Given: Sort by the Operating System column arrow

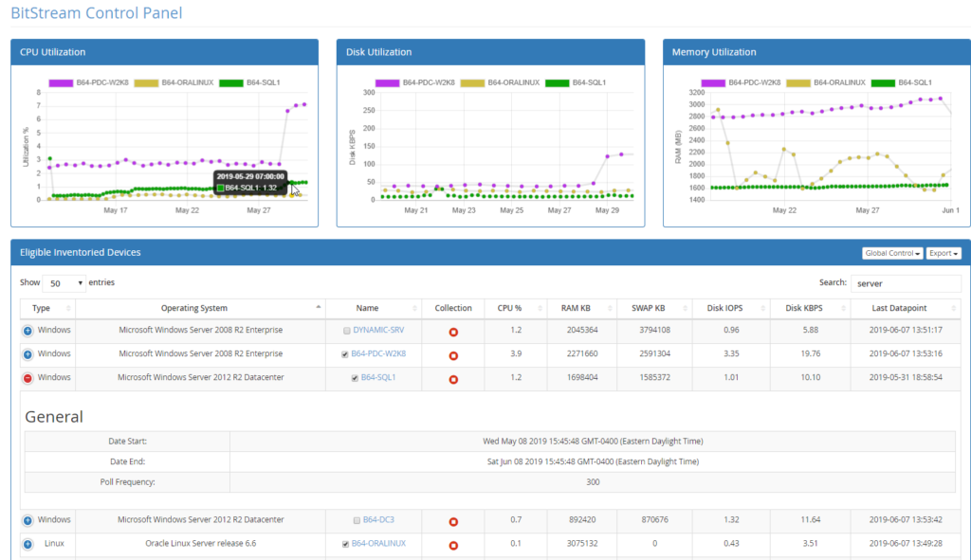Looking at the screenshot, I should [x=318, y=308].
